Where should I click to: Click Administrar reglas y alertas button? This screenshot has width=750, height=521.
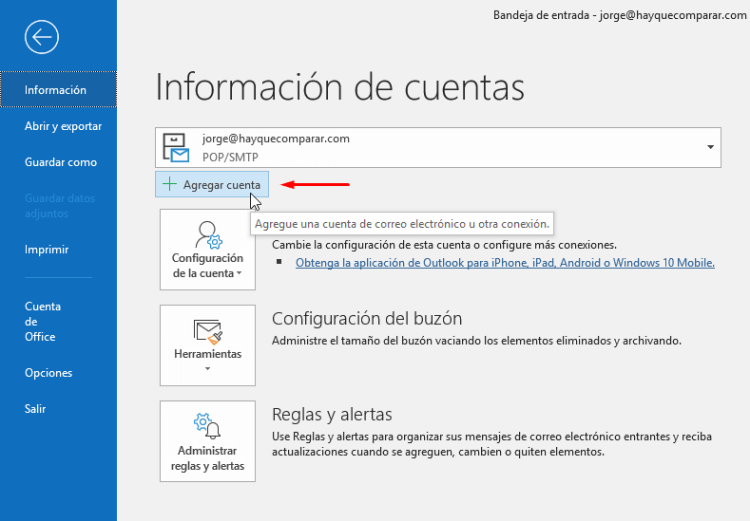[x=208, y=441]
